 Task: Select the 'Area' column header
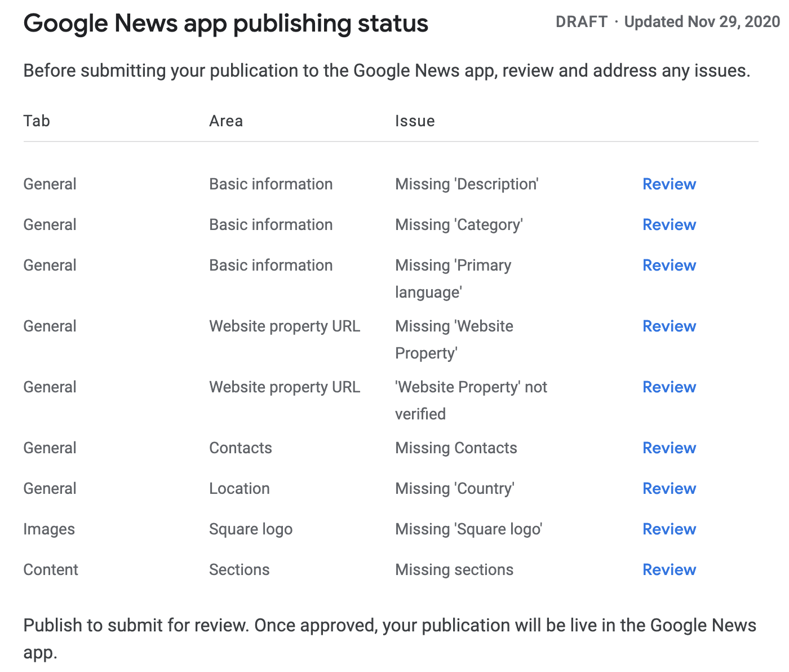tap(226, 121)
